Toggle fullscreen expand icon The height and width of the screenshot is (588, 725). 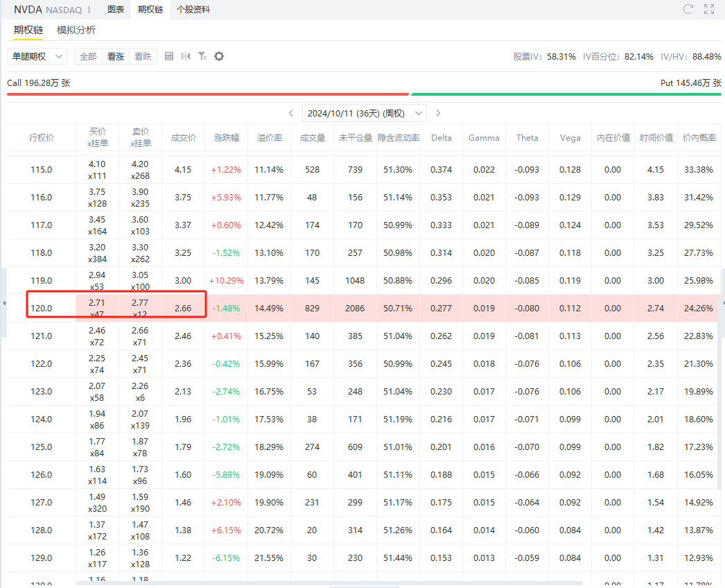click(x=709, y=9)
